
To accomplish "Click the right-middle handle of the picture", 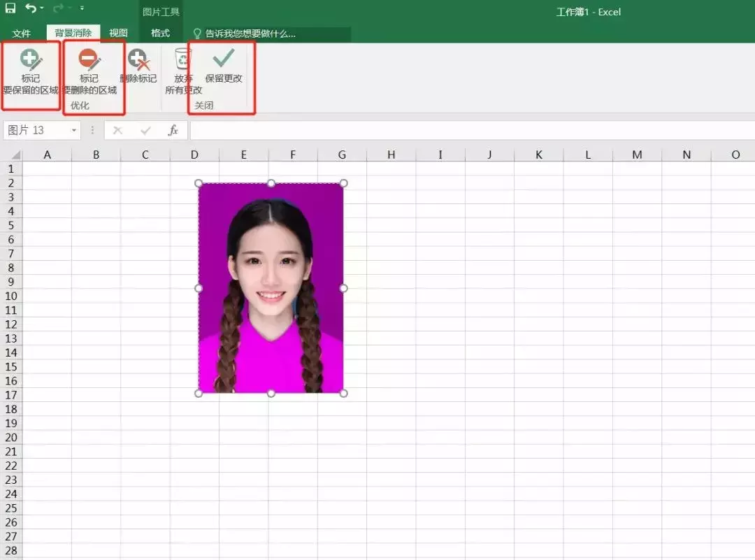I will coord(344,288).
